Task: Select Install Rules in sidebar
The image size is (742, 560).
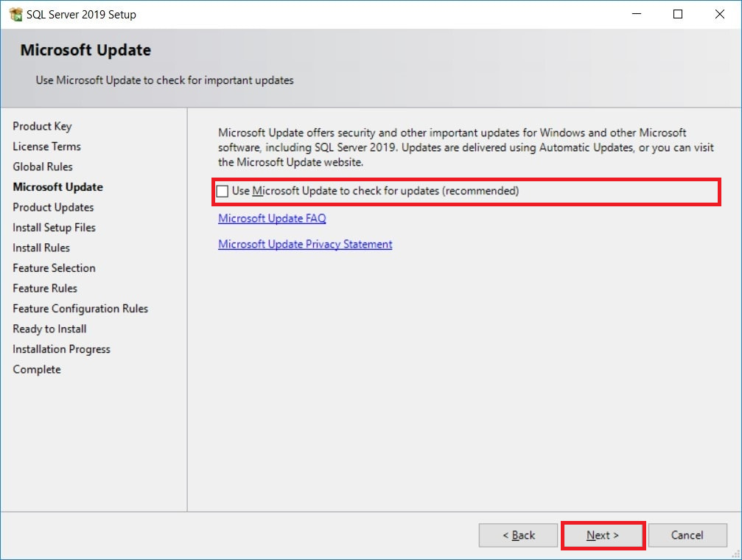Action: click(41, 248)
